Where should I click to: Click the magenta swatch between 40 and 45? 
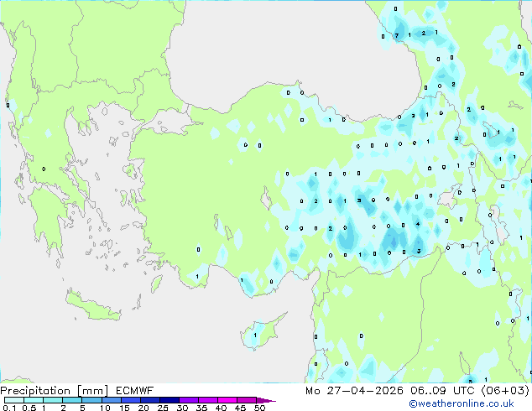[227, 400]
